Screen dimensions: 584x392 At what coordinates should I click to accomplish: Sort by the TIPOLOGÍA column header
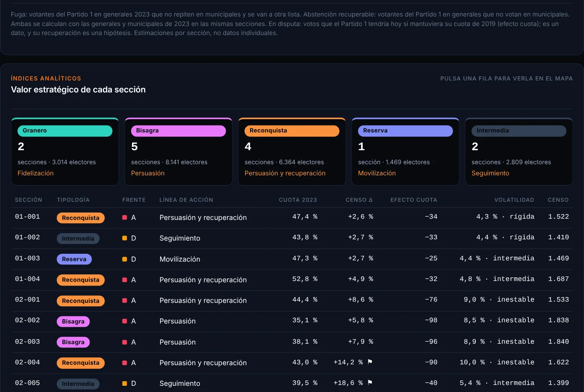73,200
